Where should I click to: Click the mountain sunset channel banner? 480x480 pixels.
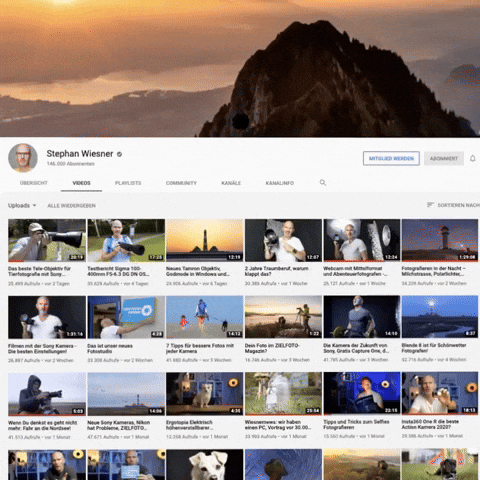pyautogui.click(x=240, y=68)
